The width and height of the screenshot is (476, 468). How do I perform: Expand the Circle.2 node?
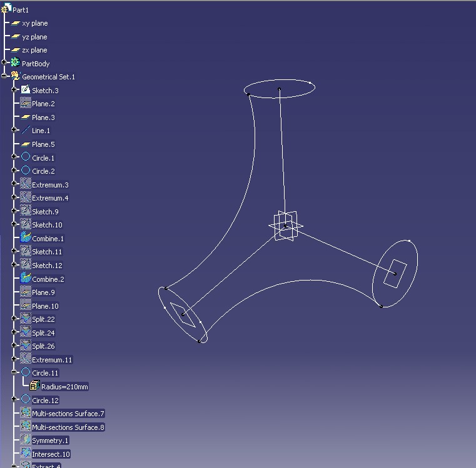(14, 170)
